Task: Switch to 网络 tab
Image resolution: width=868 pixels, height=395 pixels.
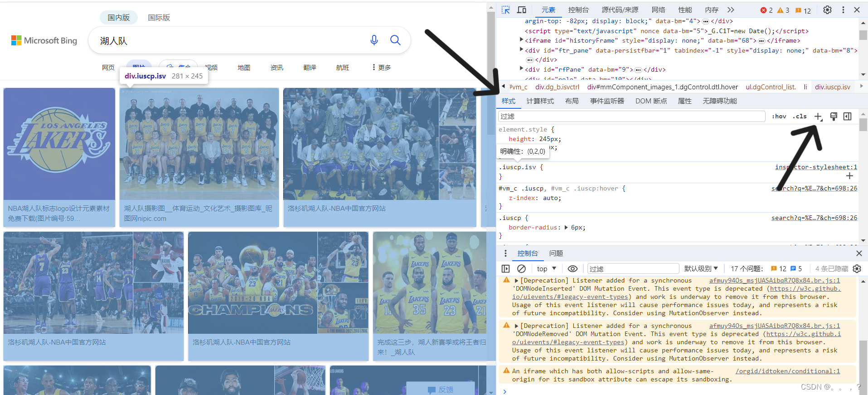Action: pyautogui.click(x=658, y=10)
